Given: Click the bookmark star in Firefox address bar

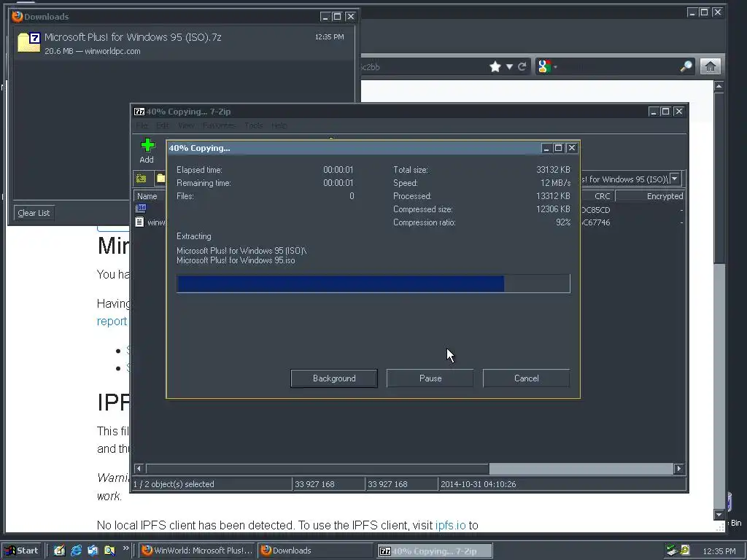Looking at the screenshot, I should pyautogui.click(x=495, y=66).
